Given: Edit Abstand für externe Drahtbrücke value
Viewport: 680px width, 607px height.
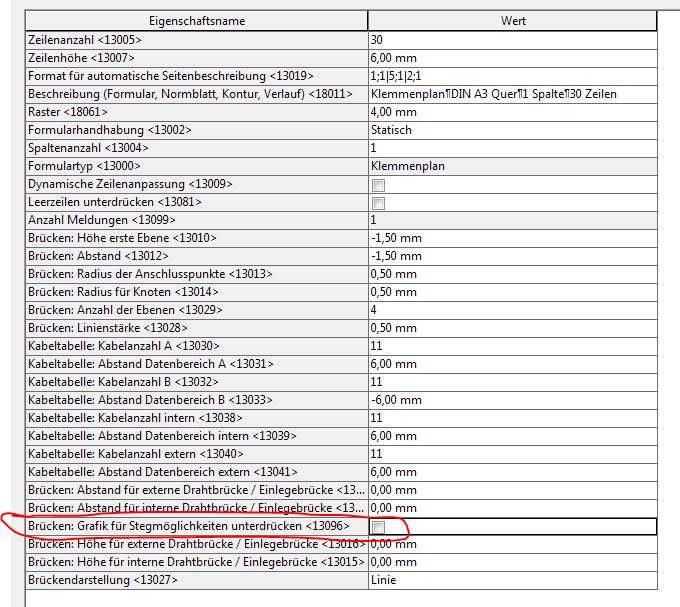Looking at the screenshot, I should [x=513, y=490].
